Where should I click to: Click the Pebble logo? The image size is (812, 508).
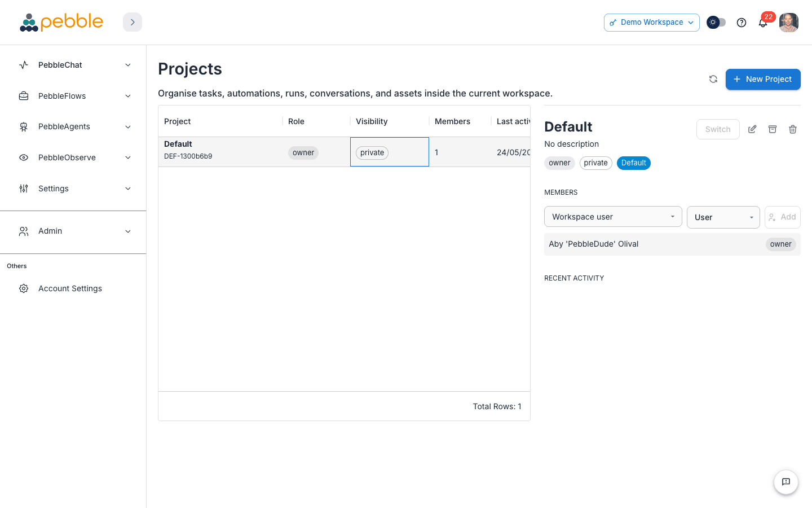tap(61, 22)
